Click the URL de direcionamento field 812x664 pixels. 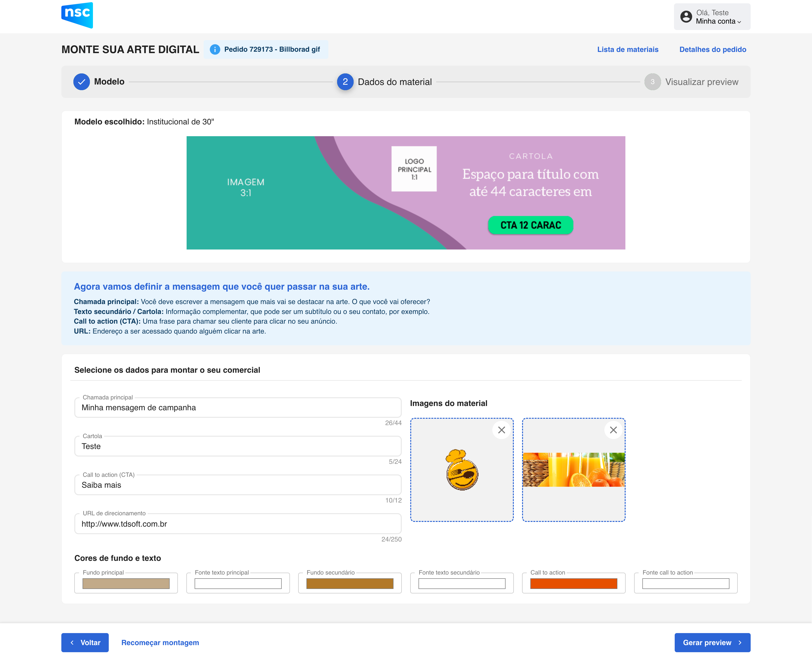coord(237,524)
